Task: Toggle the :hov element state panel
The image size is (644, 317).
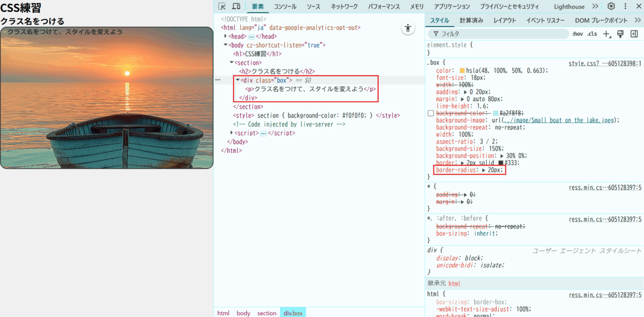Action: pos(578,34)
